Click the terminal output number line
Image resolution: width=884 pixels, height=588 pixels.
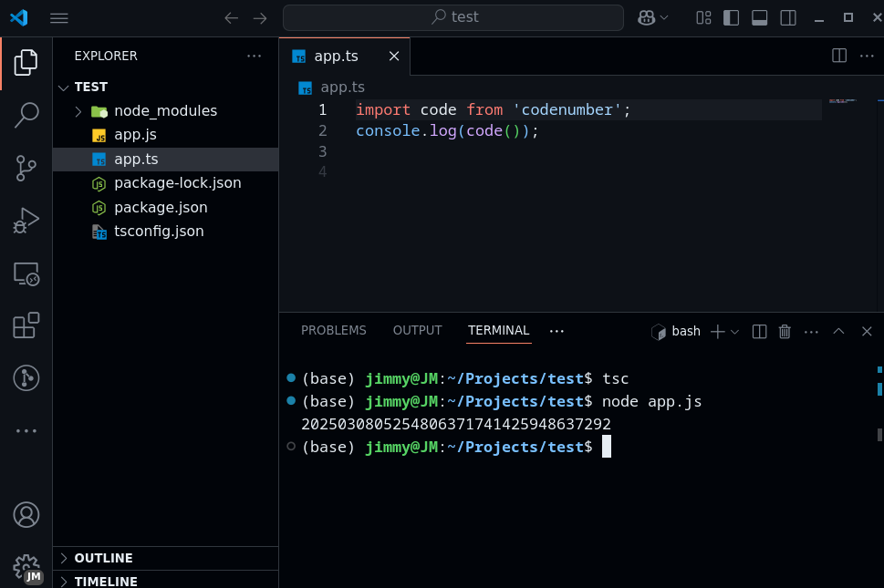[x=456, y=424]
